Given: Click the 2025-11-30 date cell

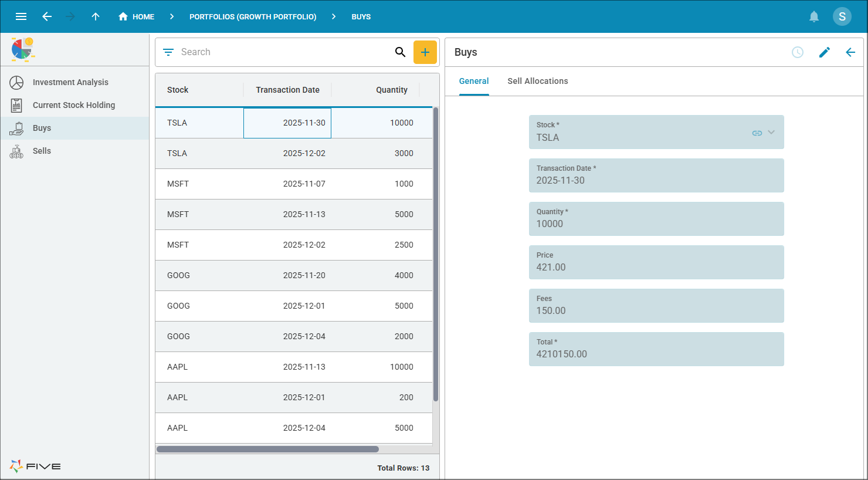Looking at the screenshot, I should (x=287, y=123).
